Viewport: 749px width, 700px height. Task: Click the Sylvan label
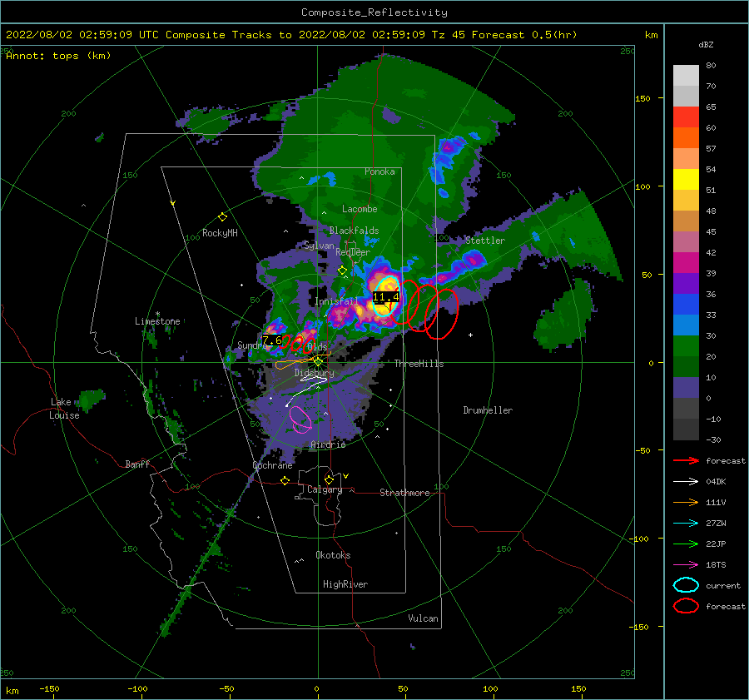click(319, 246)
